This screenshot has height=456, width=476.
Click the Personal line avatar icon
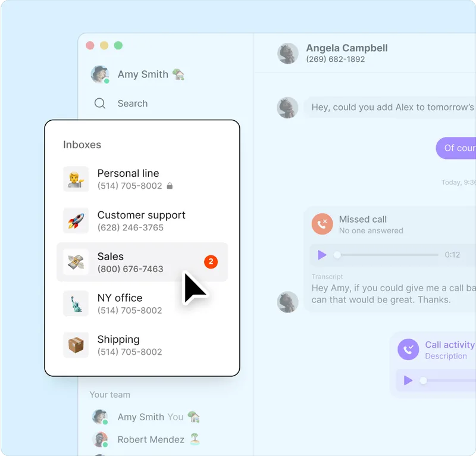click(76, 179)
